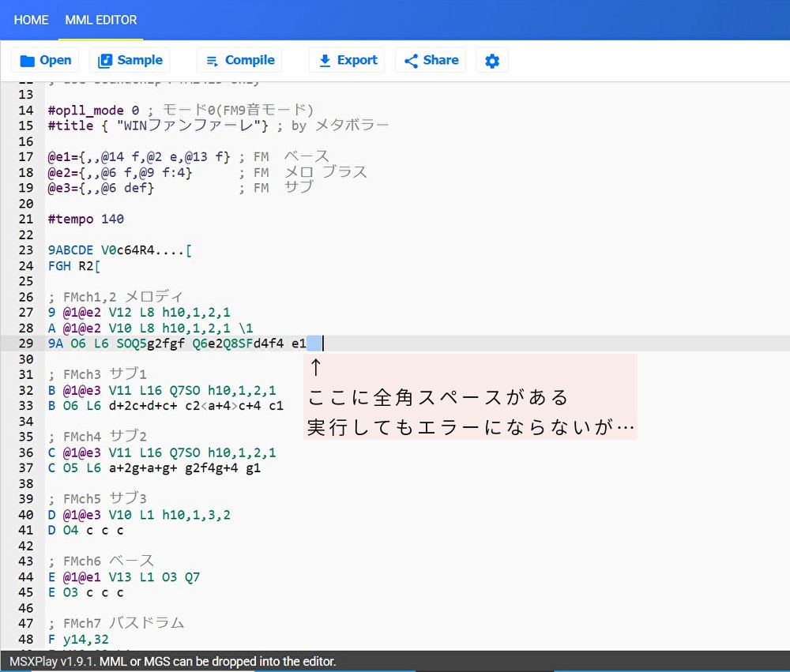Click the comment '; FMch5 サブ3'

point(97,499)
